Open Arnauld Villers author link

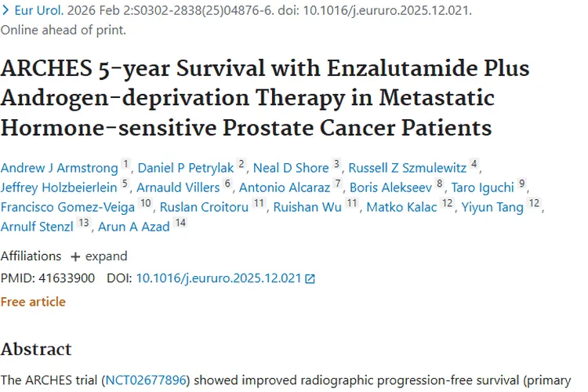point(178,187)
